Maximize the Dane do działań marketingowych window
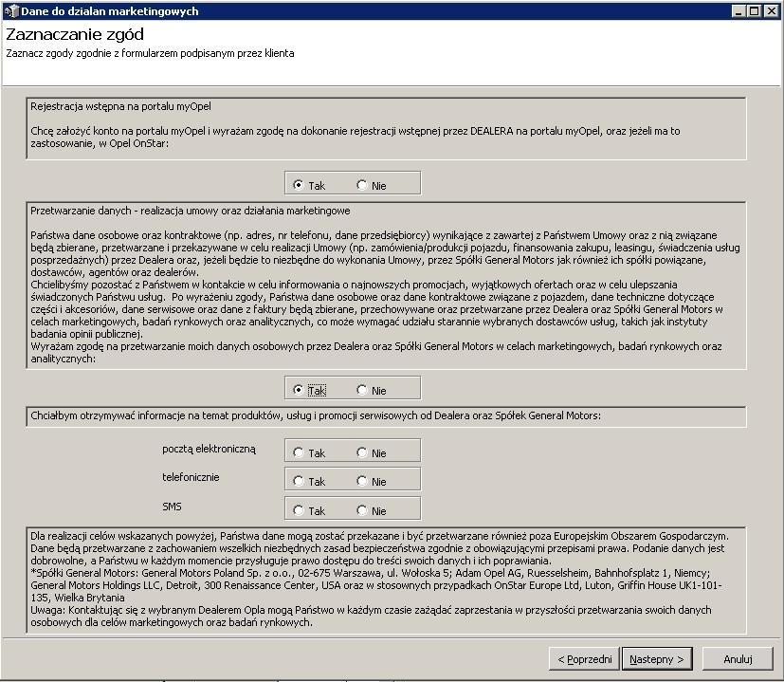This screenshot has width=784, height=682. click(x=755, y=11)
